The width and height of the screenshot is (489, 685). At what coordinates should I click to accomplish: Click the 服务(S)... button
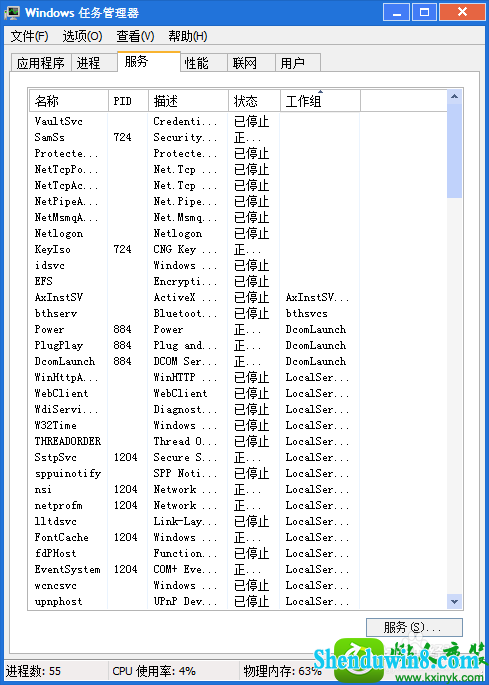(414, 628)
